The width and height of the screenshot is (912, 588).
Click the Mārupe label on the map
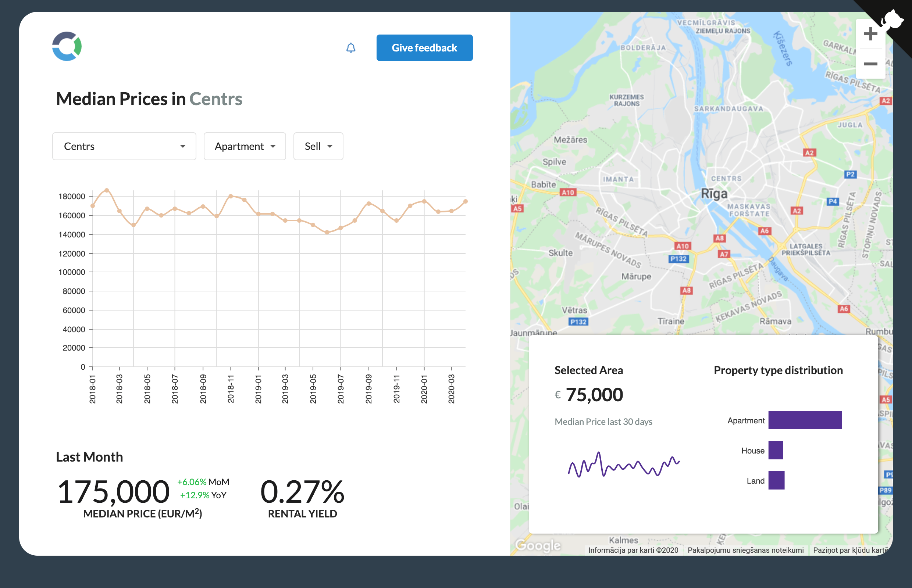pos(636,276)
